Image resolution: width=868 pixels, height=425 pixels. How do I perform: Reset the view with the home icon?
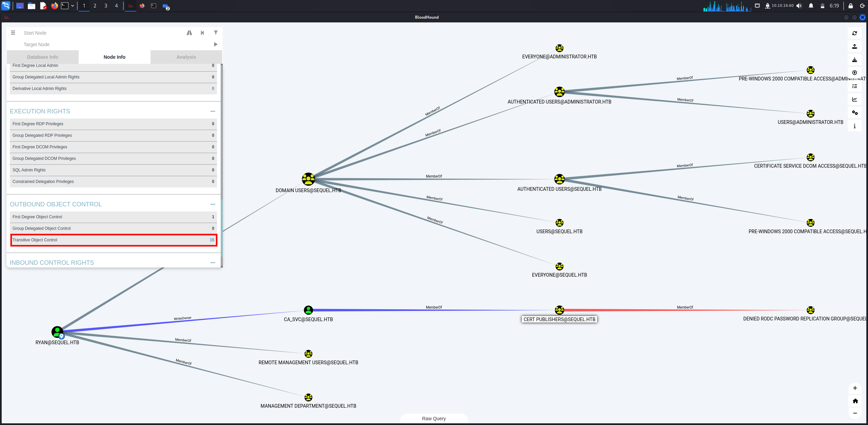(x=855, y=401)
